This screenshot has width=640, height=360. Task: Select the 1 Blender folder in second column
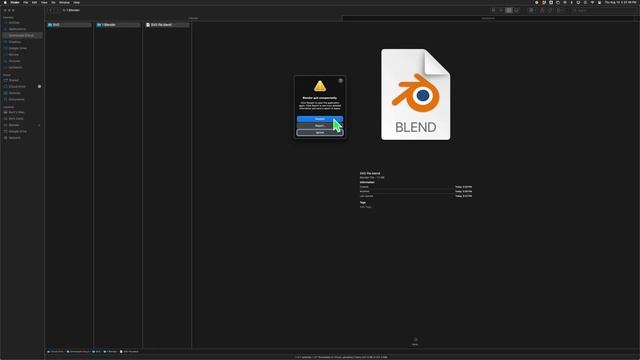coord(118,25)
